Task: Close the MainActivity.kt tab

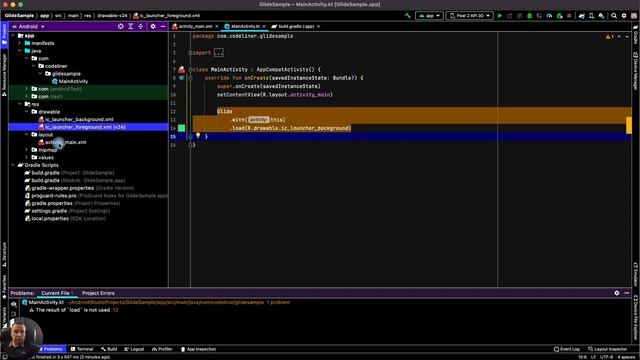Action: tap(264, 26)
